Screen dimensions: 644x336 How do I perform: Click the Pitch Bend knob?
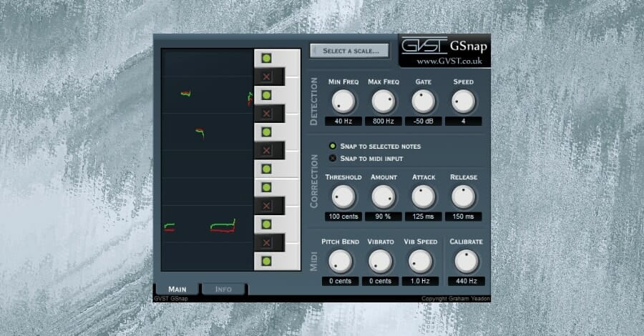(x=340, y=262)
